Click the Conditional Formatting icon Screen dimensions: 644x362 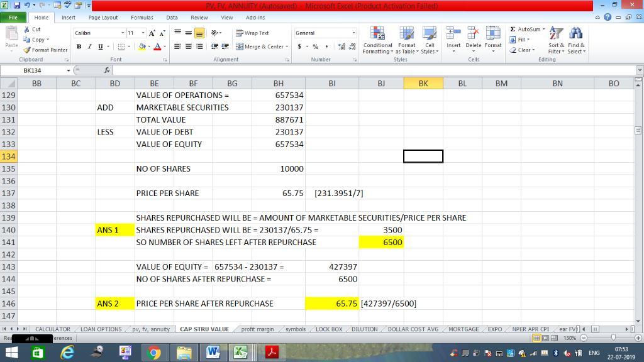point(377,36)
